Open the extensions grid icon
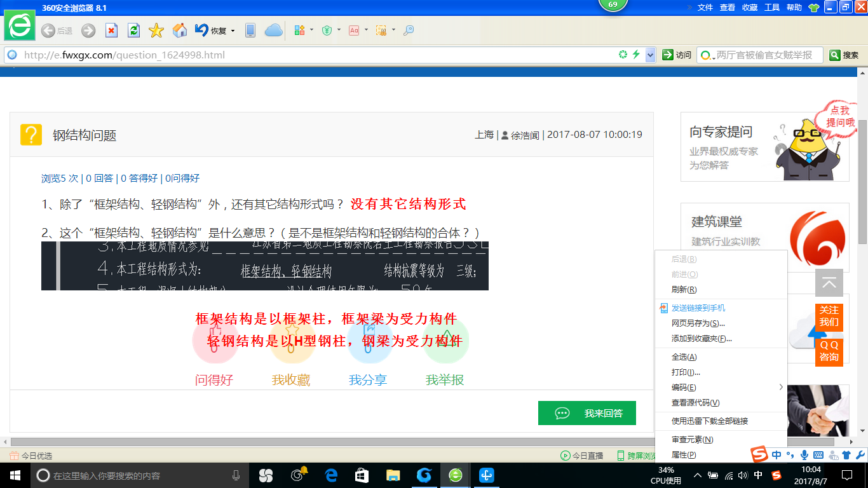Screen dimensions: 868x488 [299, 30]
